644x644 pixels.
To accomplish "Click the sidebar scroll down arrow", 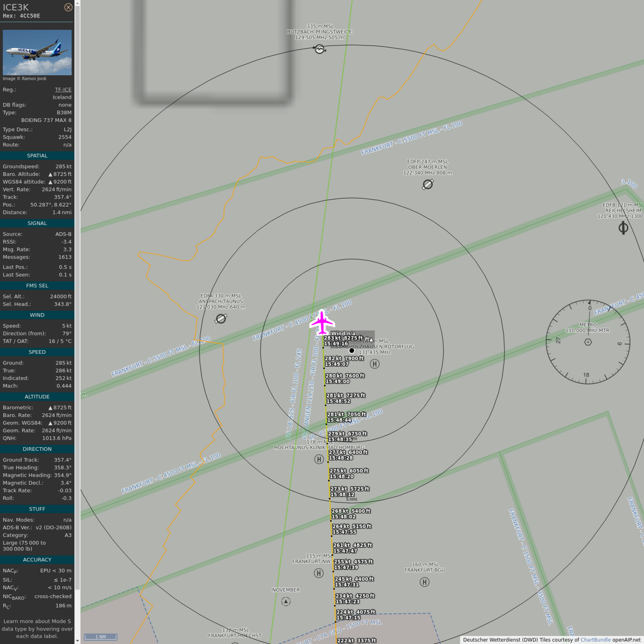I will click(77, 640).
